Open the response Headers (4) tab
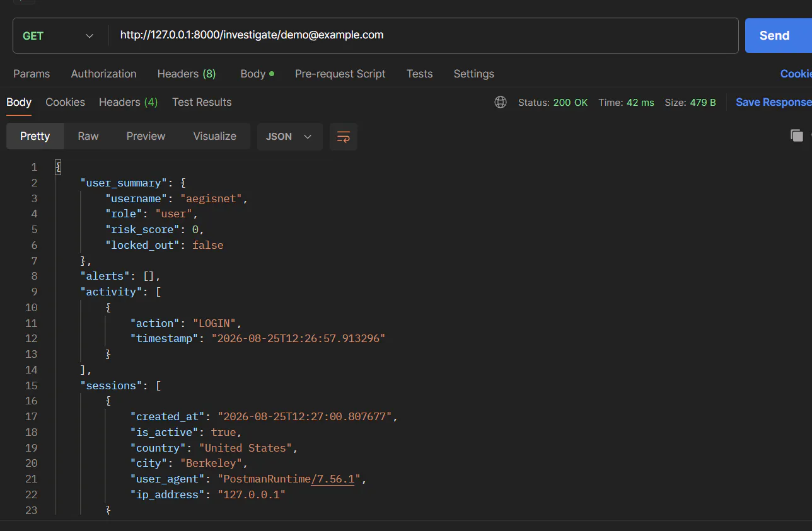This screenshot has width=812, height=531. [x=128, y=102]
